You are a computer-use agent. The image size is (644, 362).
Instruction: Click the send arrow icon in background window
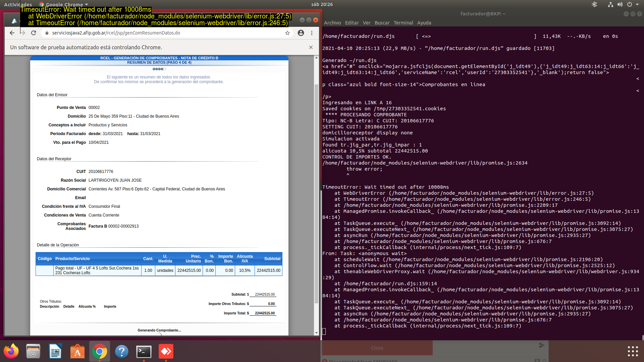[542, 345]
